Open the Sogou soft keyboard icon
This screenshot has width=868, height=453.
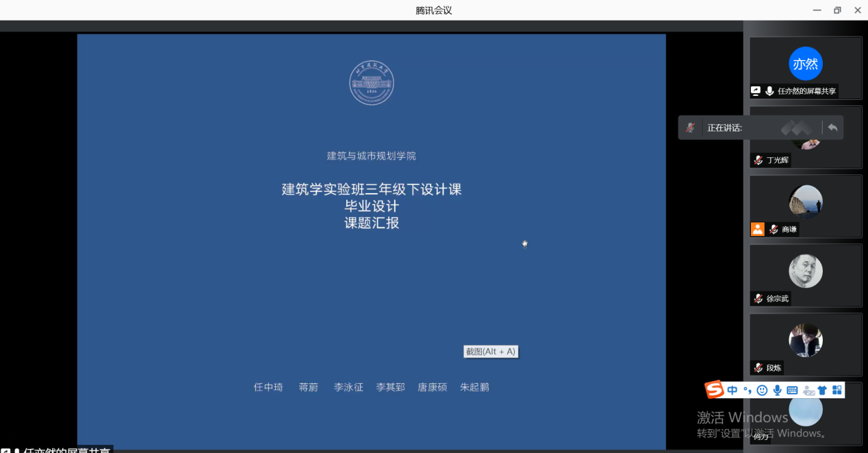[792, 390]
